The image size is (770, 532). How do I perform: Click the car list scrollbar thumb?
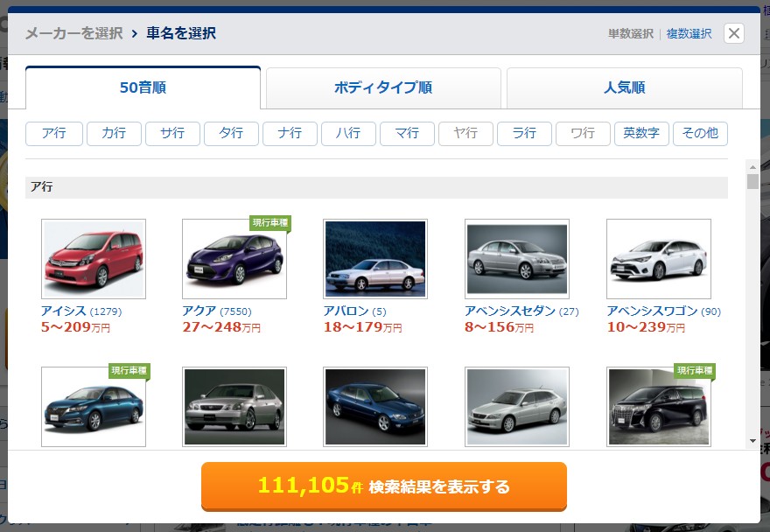point(752,181)
